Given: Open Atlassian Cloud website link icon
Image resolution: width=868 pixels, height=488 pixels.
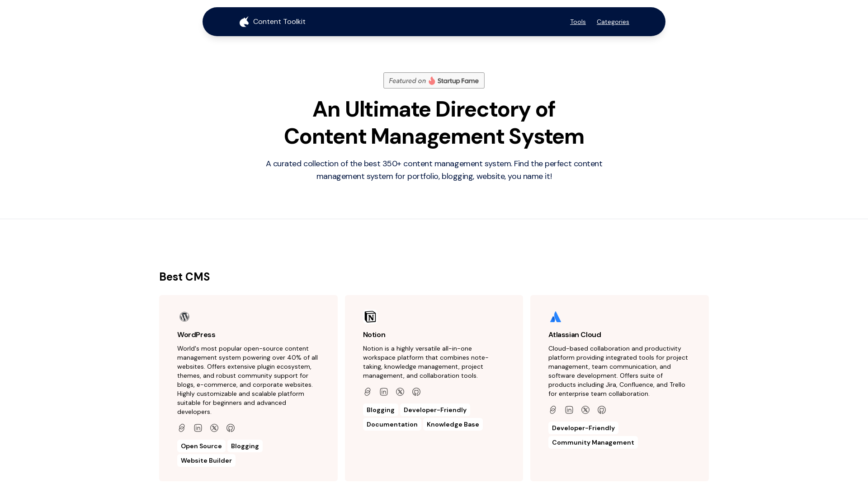Looking at the screenshot, I should click(553, 410).
